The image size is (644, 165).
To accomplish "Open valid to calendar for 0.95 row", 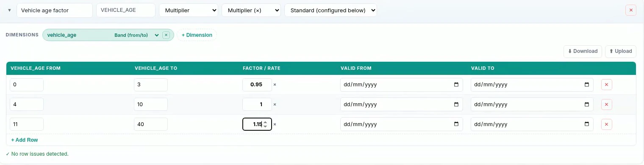I will coord(587,85).
